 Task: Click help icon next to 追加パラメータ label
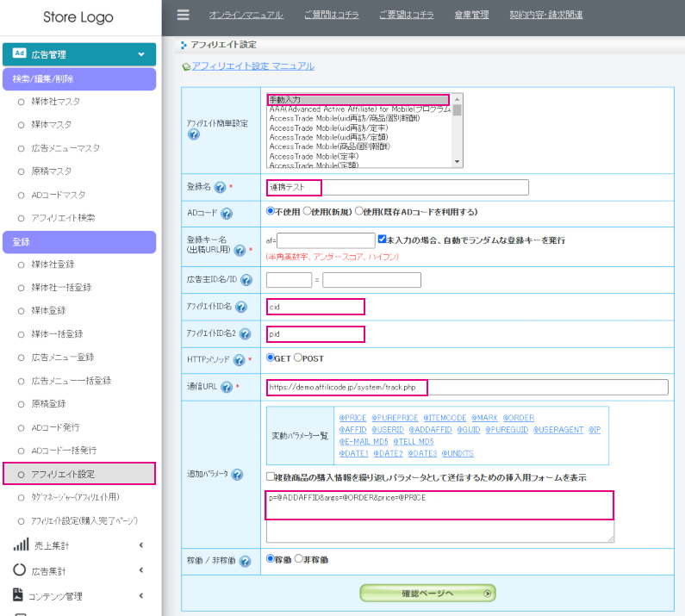tap(238, 475)
